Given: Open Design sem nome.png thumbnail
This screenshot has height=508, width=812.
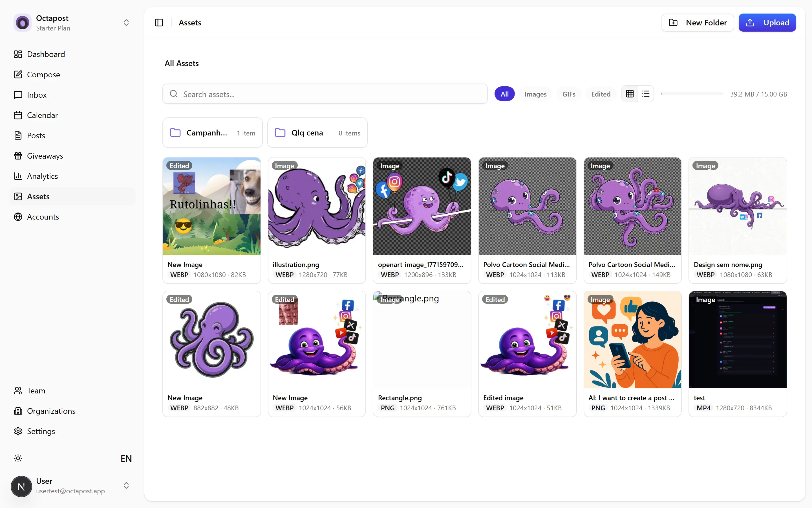Looking at the screenshot, I should click(738, 206).
